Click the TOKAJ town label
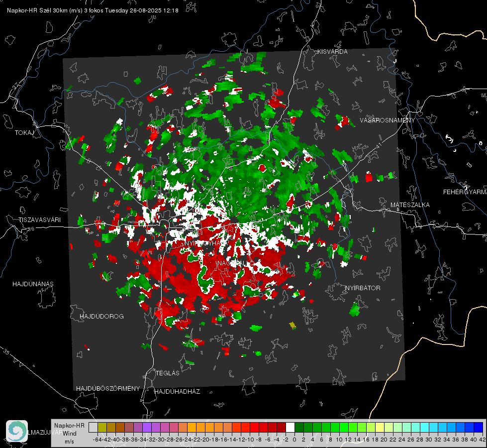 [24, 133]
